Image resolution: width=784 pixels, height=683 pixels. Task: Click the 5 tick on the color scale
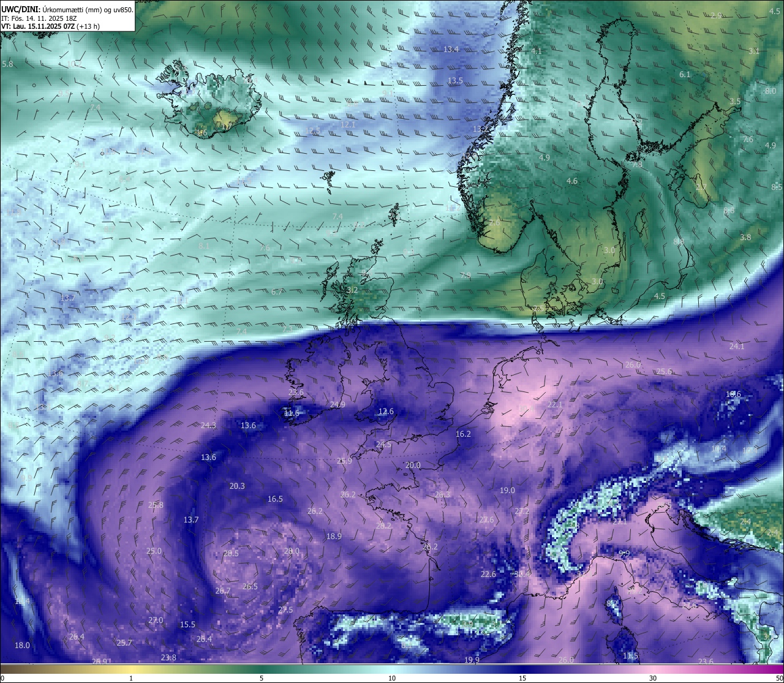click(x=262, y=678)
